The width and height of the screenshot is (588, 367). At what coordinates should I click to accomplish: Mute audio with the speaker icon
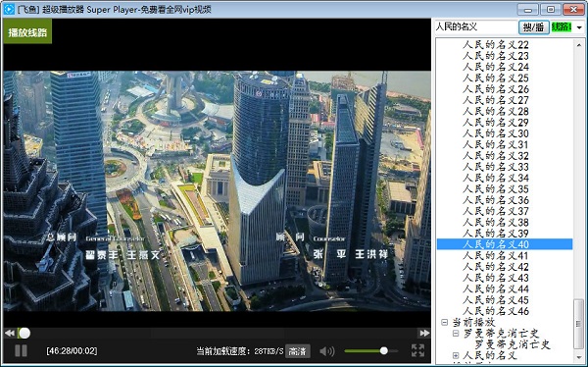(x=327, y=351)
